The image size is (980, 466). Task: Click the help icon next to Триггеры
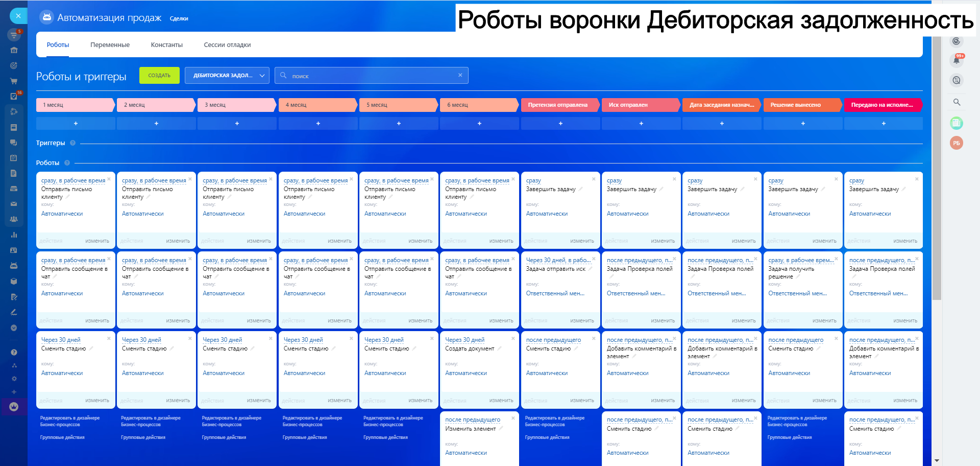[72, 143]
